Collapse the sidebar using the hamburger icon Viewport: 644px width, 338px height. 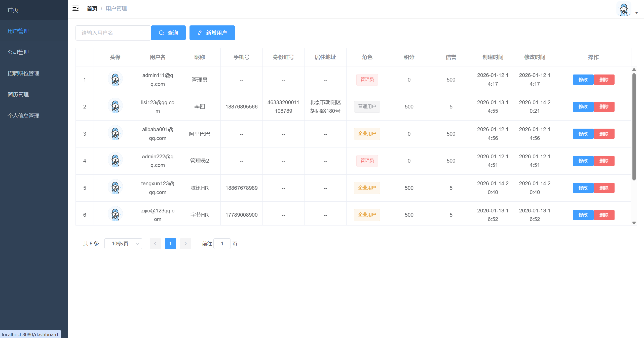coord(75,8)
